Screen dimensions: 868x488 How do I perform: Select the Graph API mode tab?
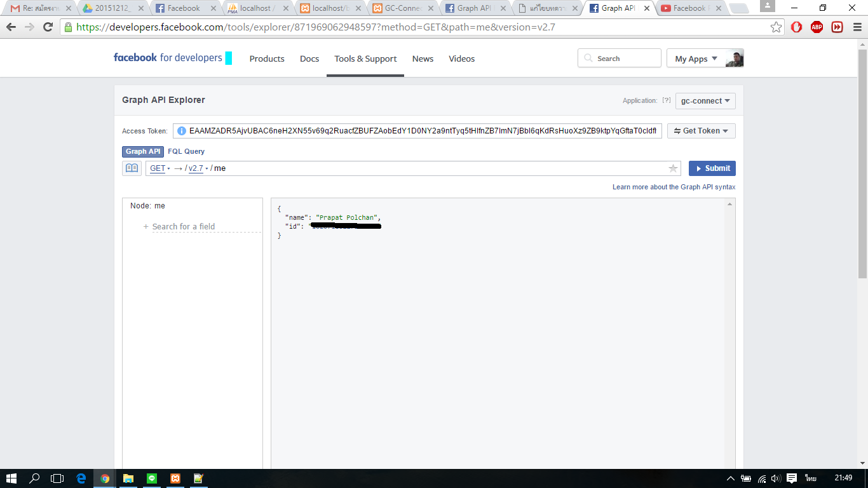(143, 151)
